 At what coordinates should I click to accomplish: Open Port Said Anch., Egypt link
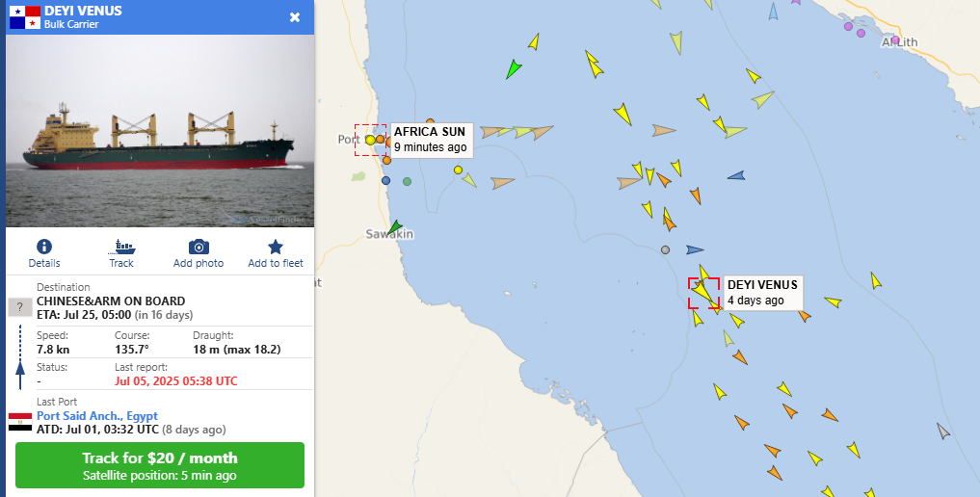[97, 416]
